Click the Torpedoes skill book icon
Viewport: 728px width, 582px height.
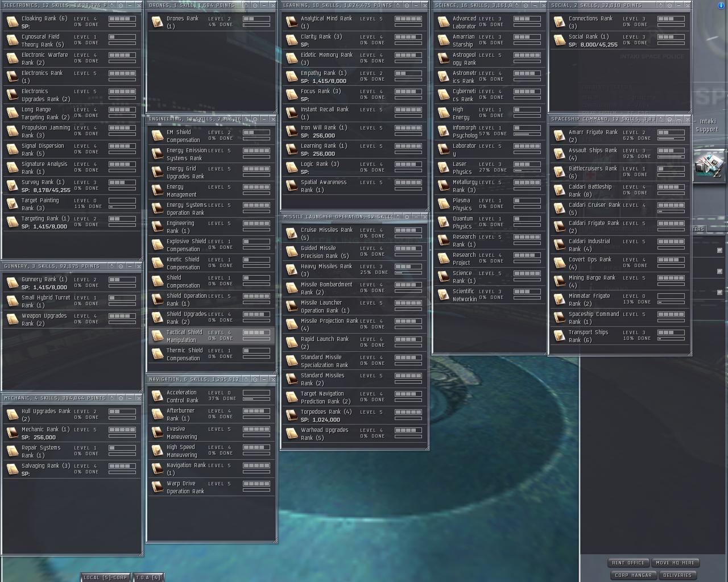click(292, 415)
